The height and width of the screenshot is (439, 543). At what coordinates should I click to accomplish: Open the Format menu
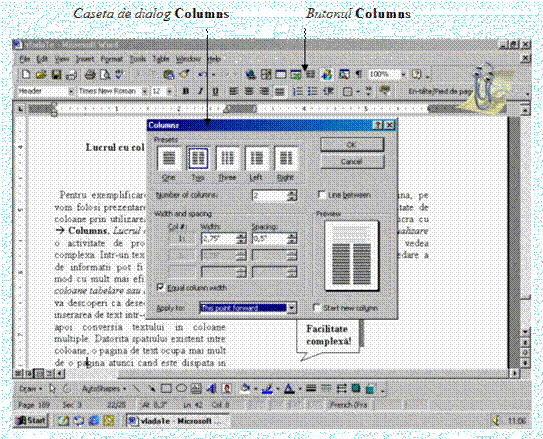click(112, 59)
